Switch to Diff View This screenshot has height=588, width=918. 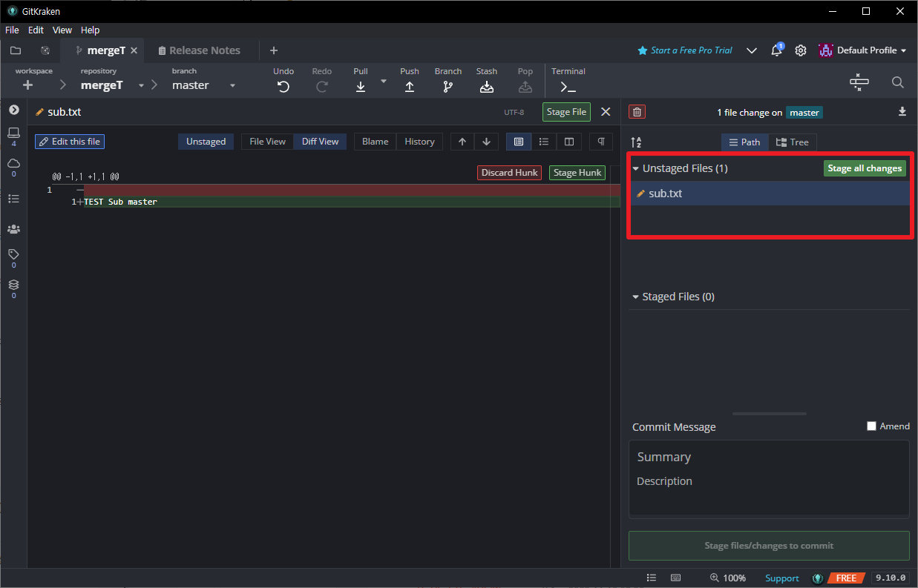320,142
